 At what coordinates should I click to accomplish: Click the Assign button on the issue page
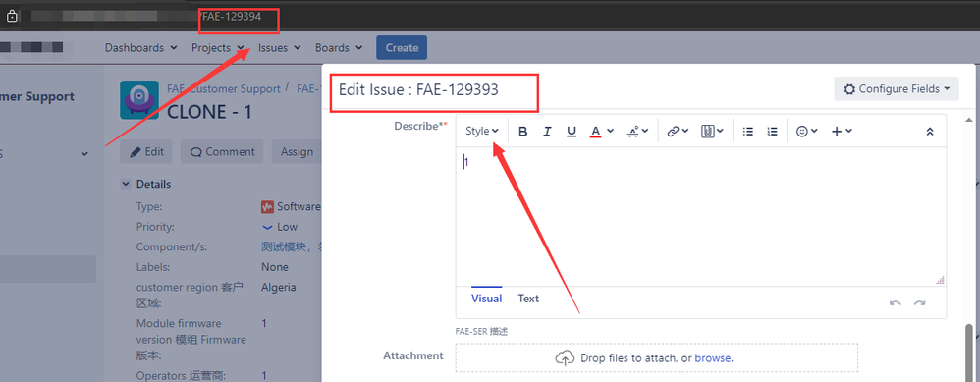(297, 151)
